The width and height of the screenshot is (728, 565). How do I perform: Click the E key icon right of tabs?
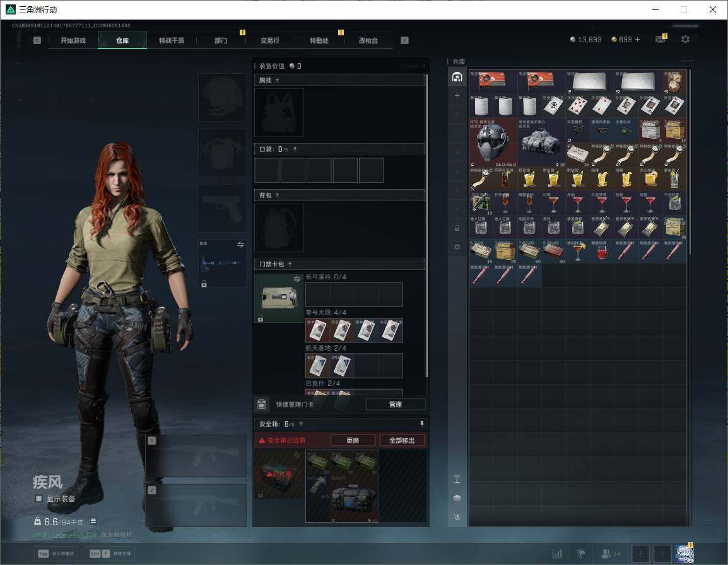pos(404,40)
